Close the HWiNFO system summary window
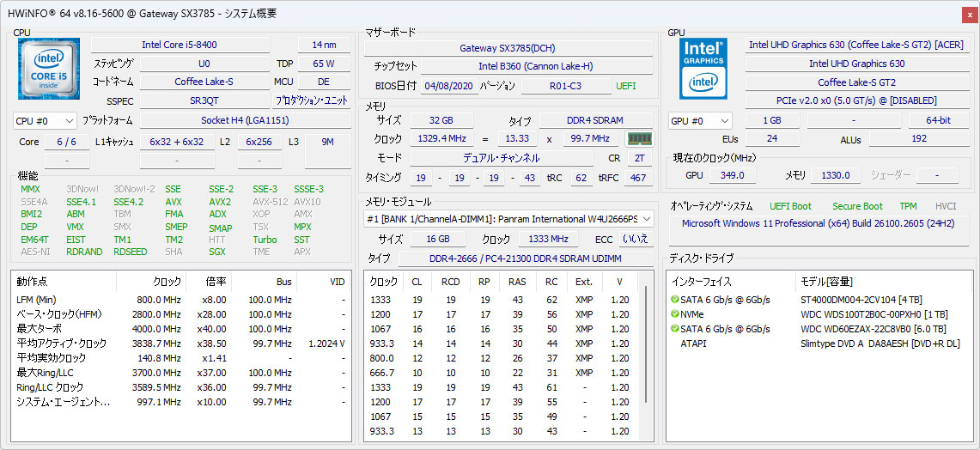The width and height of the screenshot is (980, 450). 970,15
